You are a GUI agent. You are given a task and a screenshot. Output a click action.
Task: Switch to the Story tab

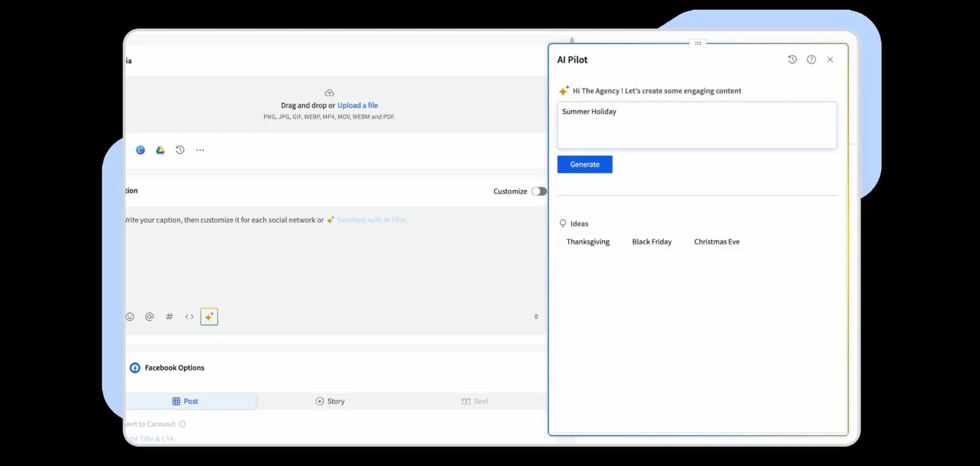point(330,402)
